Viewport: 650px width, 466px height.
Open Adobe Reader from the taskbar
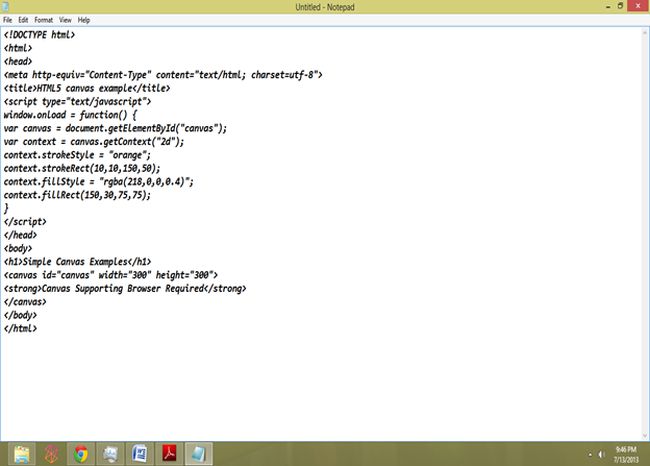pyautogui.click(x=169, y=454)
